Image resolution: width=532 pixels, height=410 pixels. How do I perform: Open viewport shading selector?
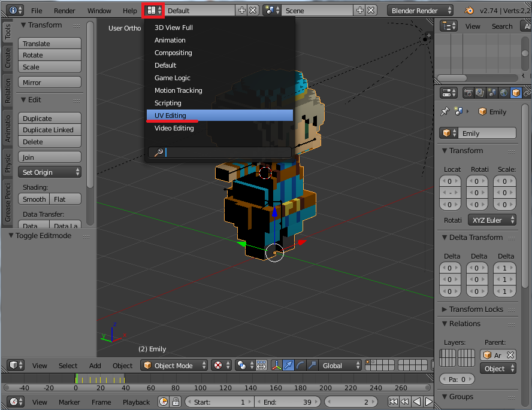tap(221, 365)
